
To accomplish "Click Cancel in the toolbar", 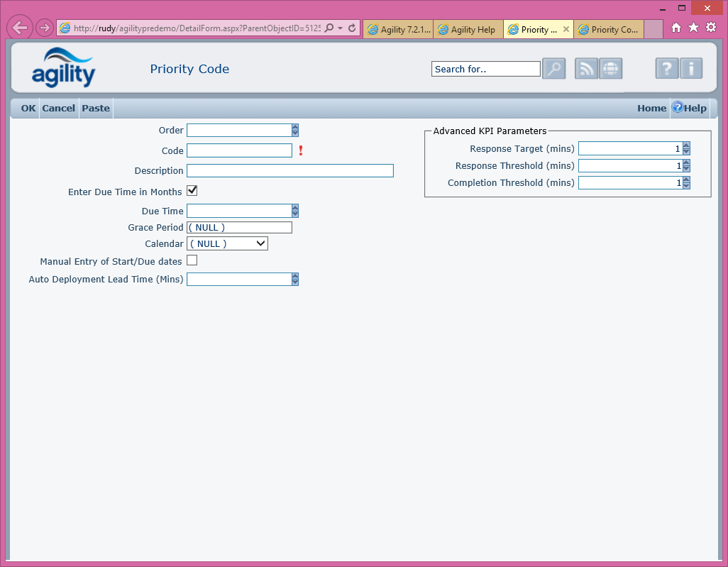I will pos(58,109).
